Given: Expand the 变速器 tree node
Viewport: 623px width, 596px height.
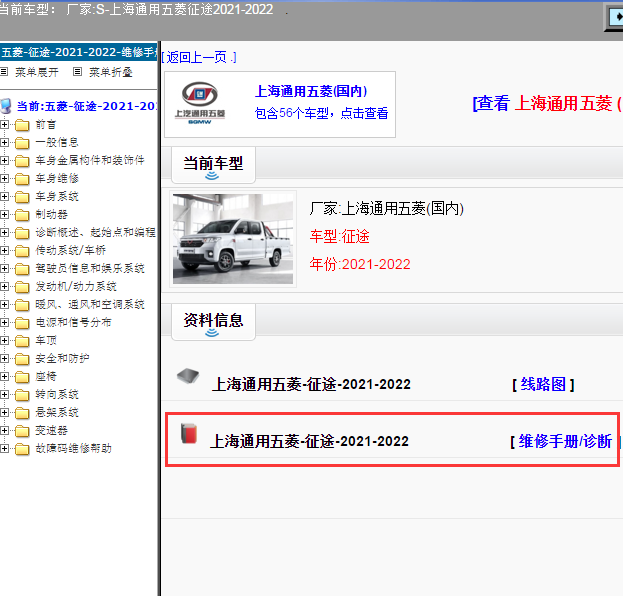Looking at the screenshot, I should (4, 431).
